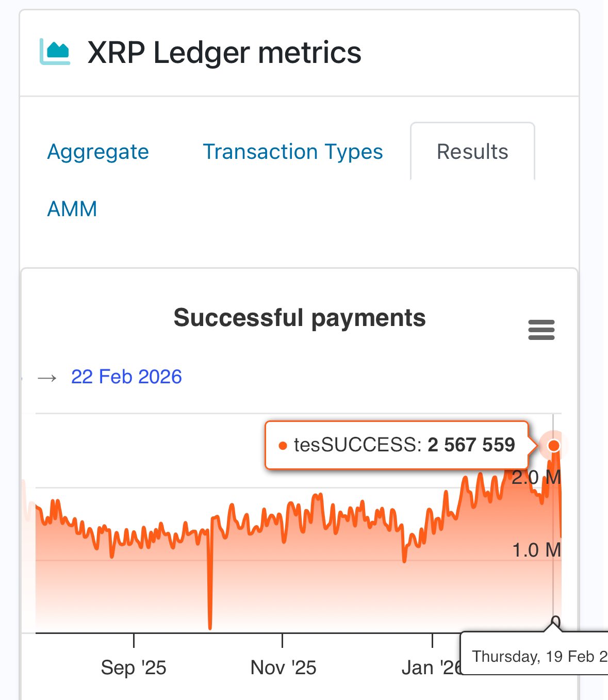Click the Thursday, 19 Feb date tooltip
608x700 pixels.
pyautogui.click(x=536, y=656)
